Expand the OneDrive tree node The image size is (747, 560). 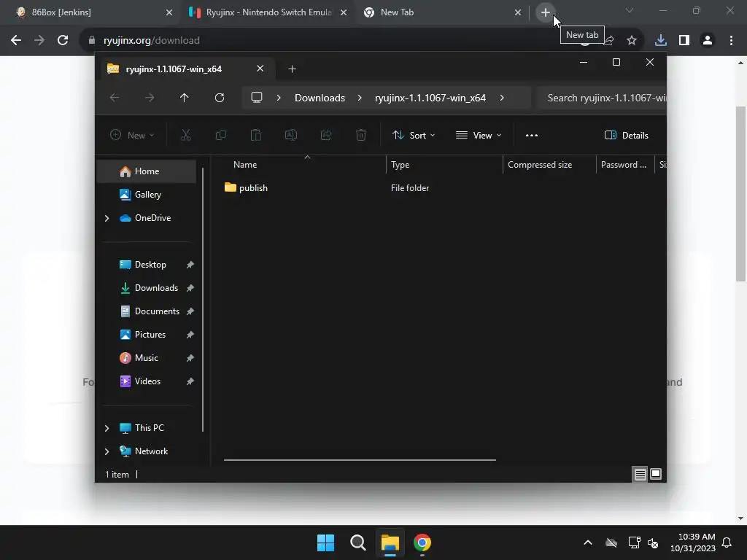tap(107, 218)
